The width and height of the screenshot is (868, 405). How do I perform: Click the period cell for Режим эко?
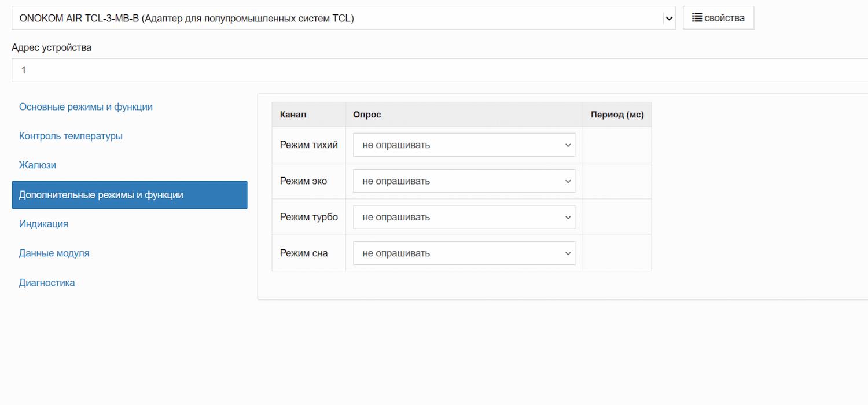[617, 181]
